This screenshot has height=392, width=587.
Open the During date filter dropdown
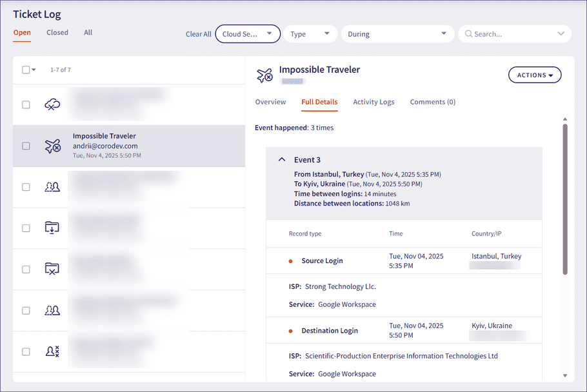[397, 34]
